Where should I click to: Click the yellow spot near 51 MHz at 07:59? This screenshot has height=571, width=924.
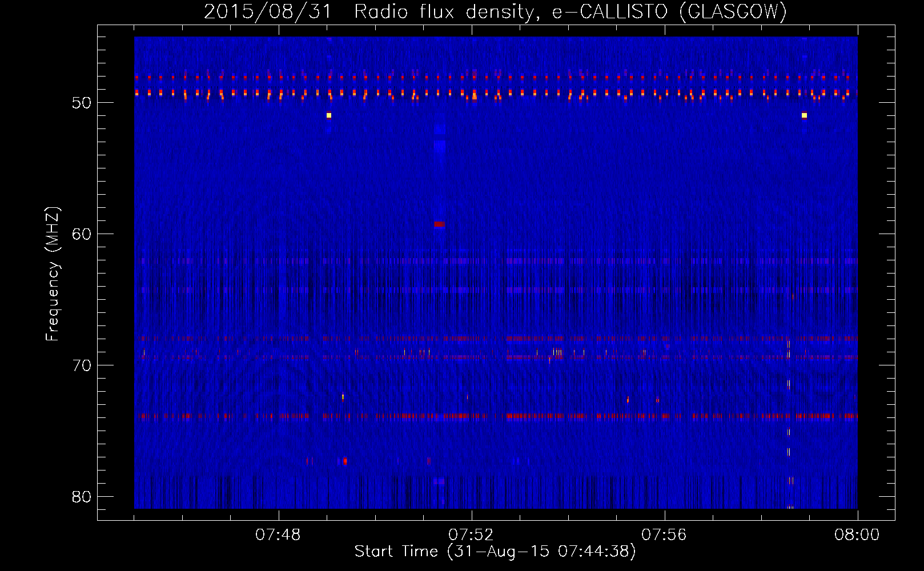click(804, 115)
